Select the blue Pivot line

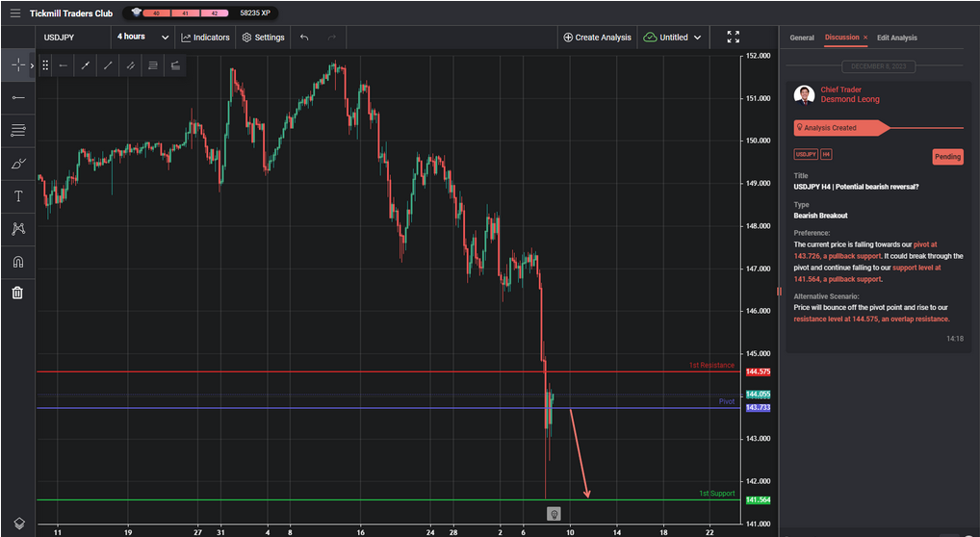pyautogui.click(x=388, y=408)
